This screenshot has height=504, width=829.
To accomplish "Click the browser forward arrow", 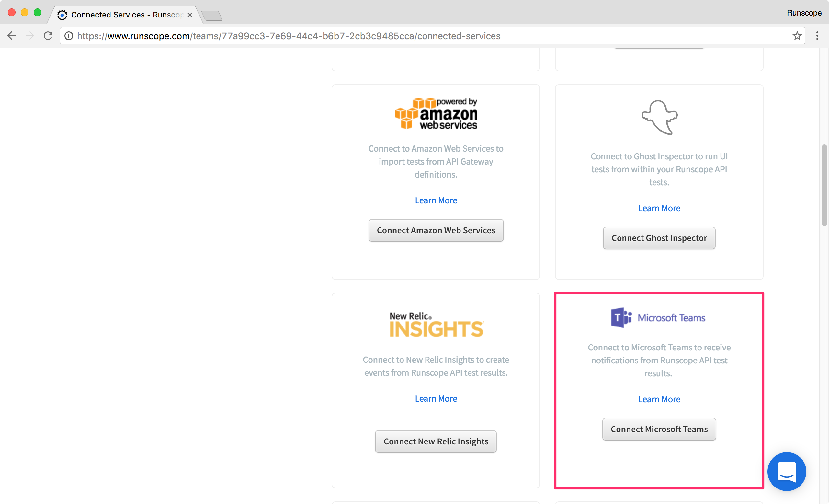I will pos(30,36).
